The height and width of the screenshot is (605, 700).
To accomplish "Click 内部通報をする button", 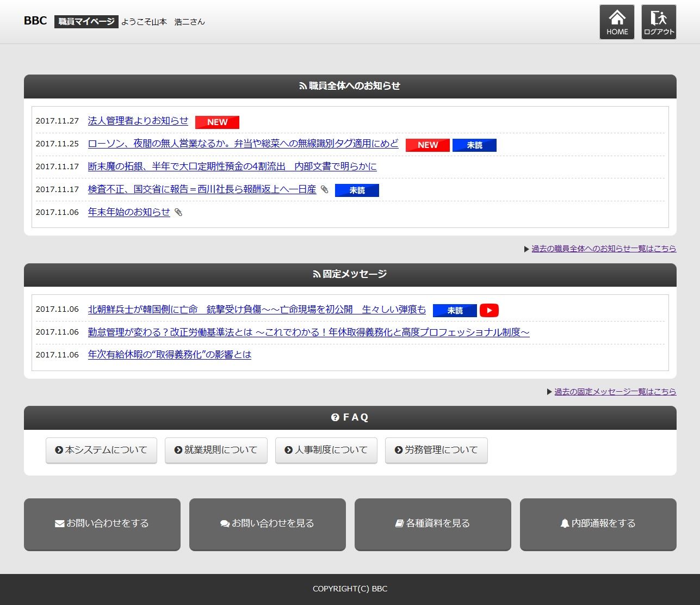I will pyautogui.click(x=598, y=524).
